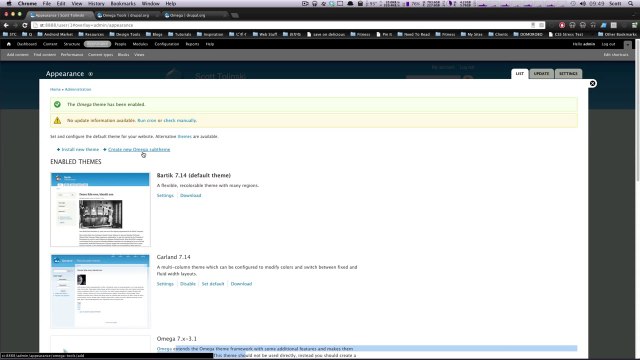Click the CSS Stress Test bookmark

coord(566,34)
